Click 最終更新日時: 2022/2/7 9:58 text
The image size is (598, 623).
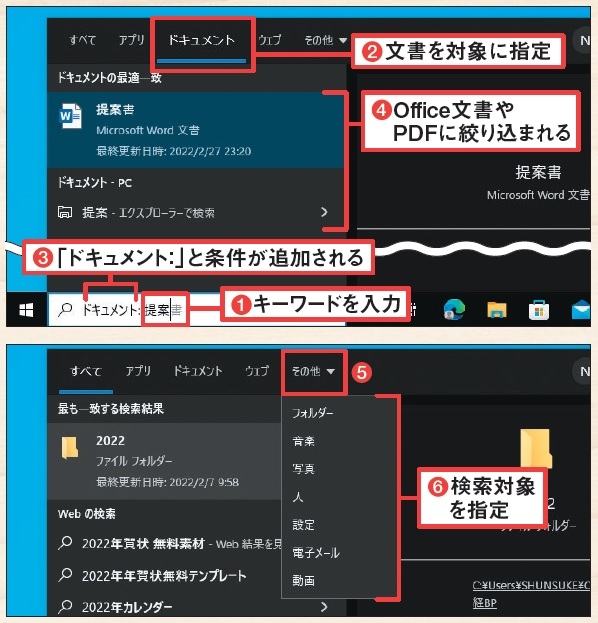pyautogui.click(x=167, y=482)
